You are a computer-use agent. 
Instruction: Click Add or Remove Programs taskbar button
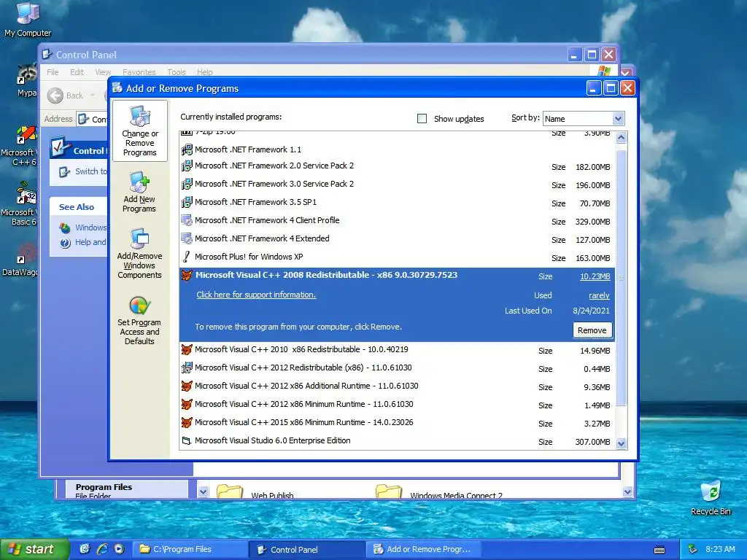[424, 549]
